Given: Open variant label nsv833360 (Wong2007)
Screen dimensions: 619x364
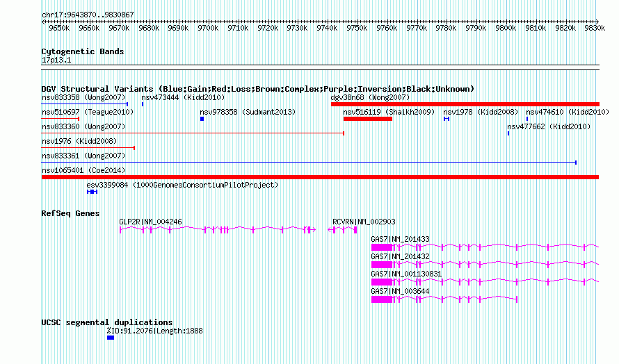Looking at the screenshot, I should (83, 126).
